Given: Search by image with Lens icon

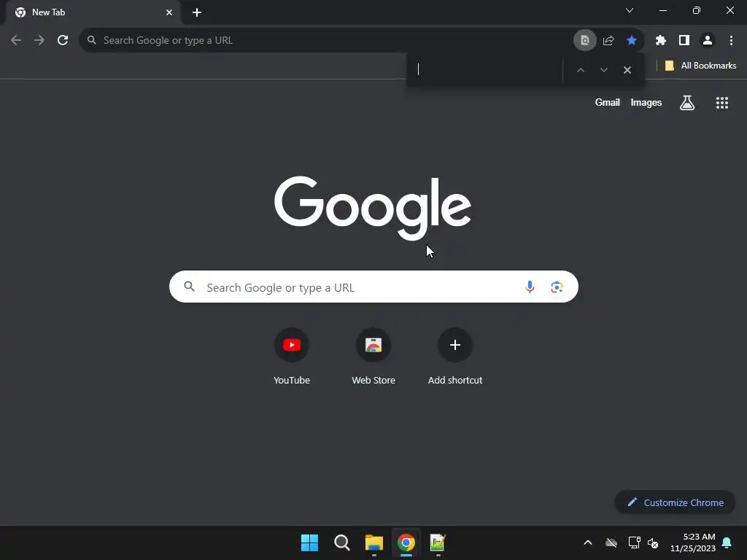Looking at the screenshot, I should coord(557,287).
